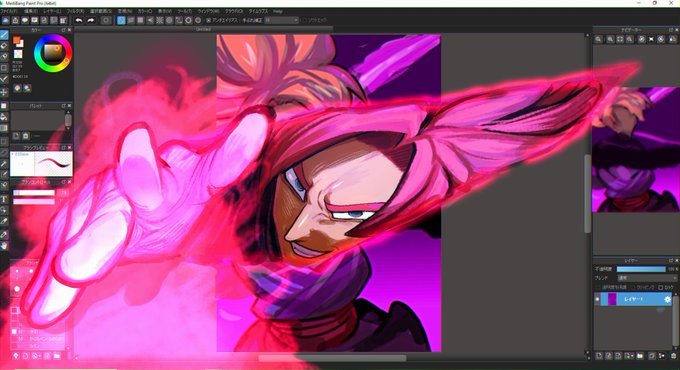Select the Eraser tool
The image size is (680, 370).
pos(4,46)
